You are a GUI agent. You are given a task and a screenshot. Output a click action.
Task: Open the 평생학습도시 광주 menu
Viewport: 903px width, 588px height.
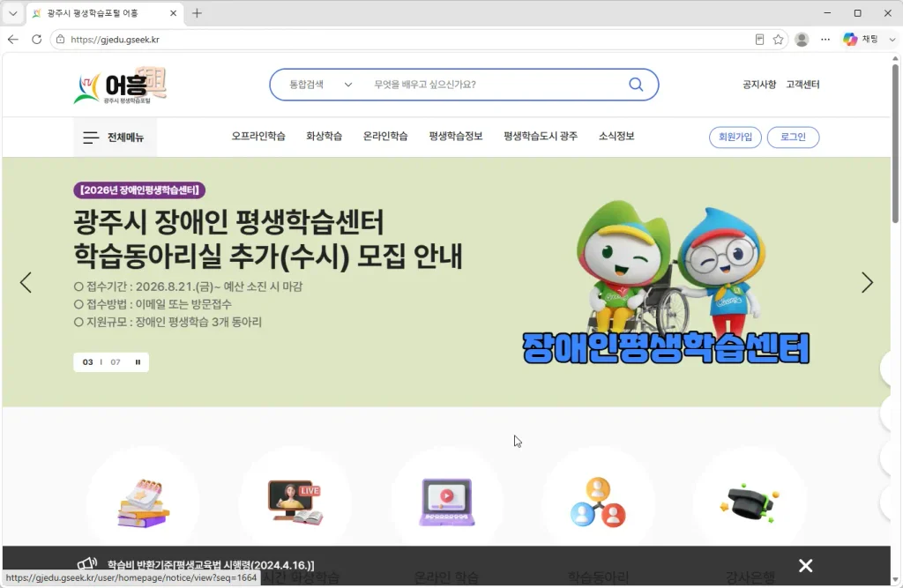541,136
